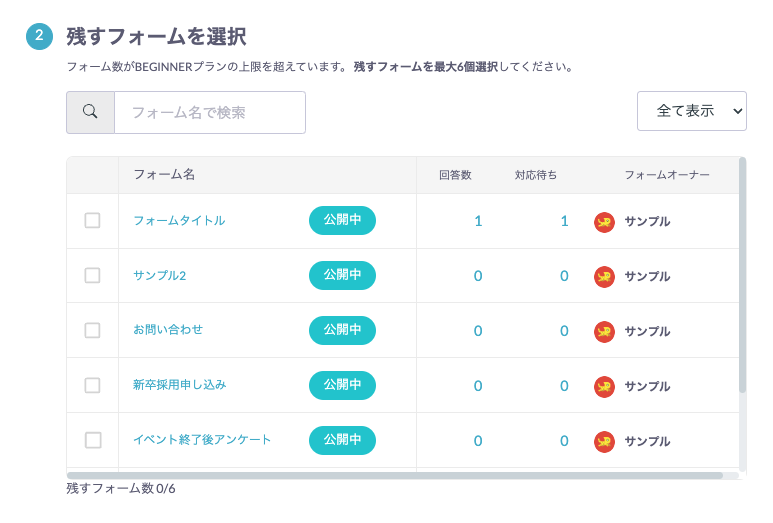Click owner avatar in お問い合わせ row
The image size is (773, 523).
pyautogui.click(x=604, y=332)
